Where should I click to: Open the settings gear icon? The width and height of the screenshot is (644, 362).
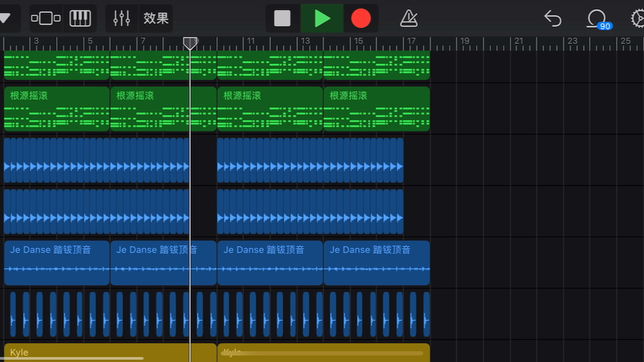[637, 18]
